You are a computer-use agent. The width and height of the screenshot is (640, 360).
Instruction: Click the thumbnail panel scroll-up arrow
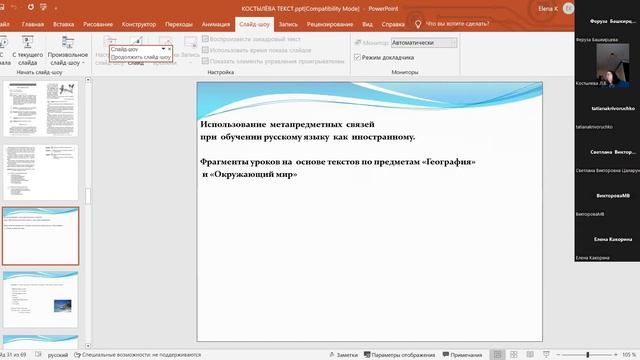point(88,80)
